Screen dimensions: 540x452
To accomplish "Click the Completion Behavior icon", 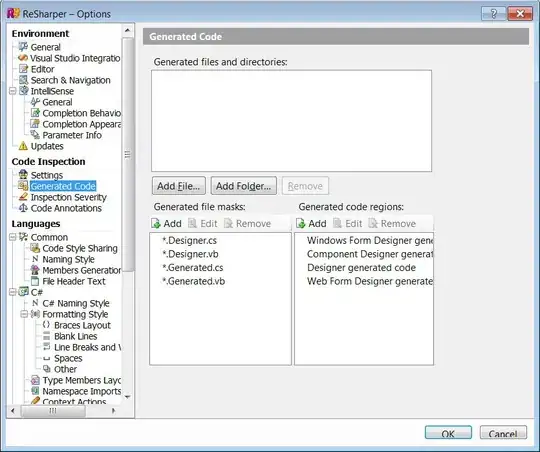I will coord(35,113).
